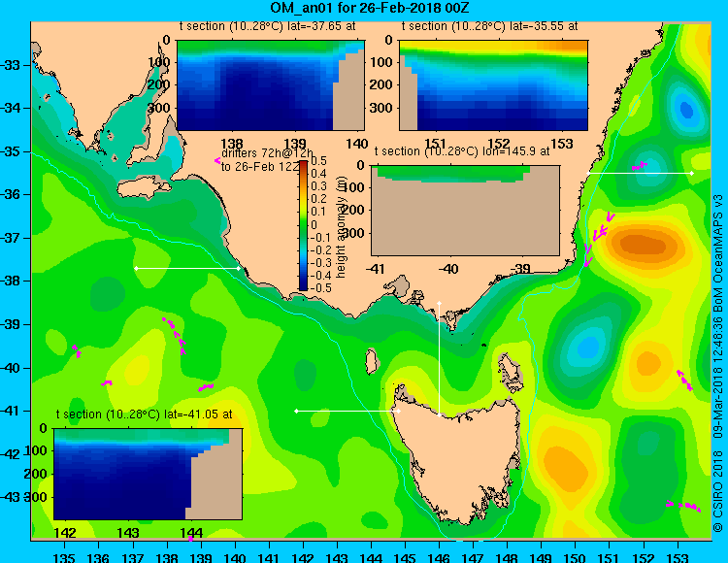The height and width of the screenshot is (563, 728).
Task: Click the magenta drifter track near 138E, -39
Action: click(x=175, y=335)
